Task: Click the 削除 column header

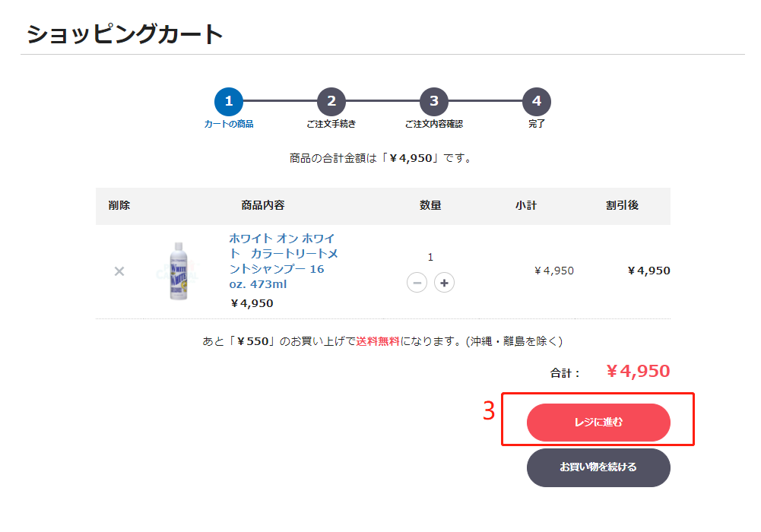Action: click(119, 206)
